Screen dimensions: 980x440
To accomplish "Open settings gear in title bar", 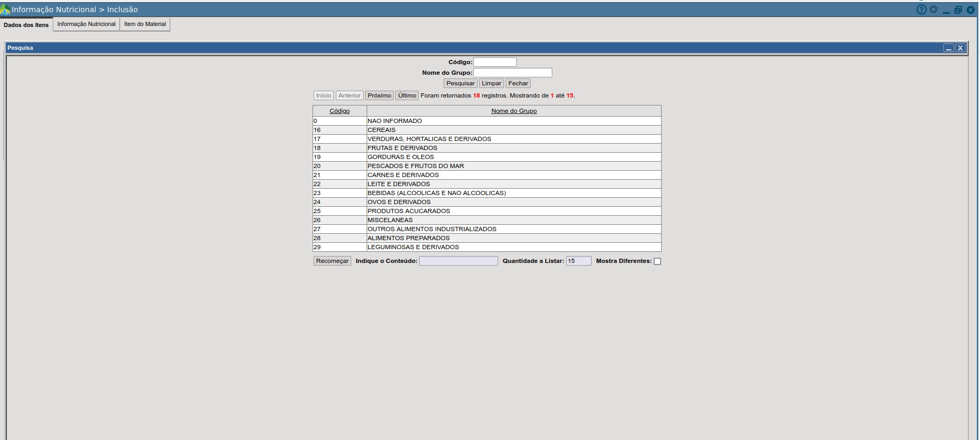I will coord(933,10).
